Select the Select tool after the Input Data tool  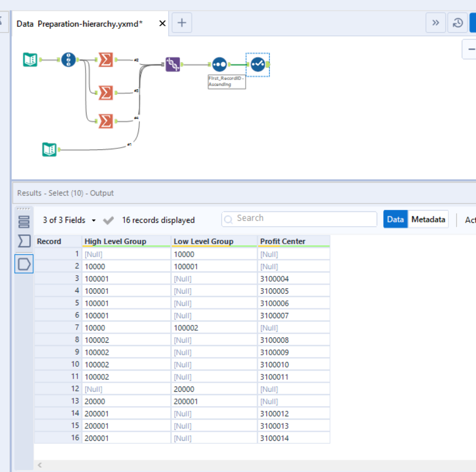point(68,60)
